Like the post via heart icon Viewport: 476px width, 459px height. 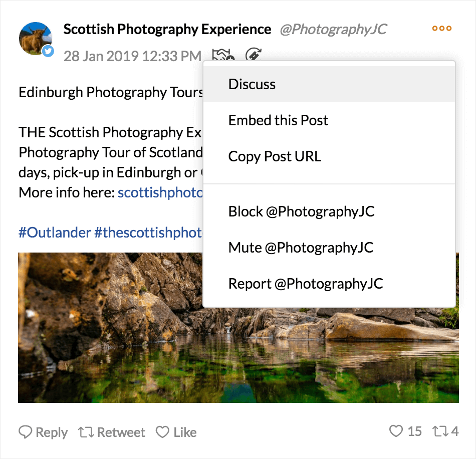[162, 432]
